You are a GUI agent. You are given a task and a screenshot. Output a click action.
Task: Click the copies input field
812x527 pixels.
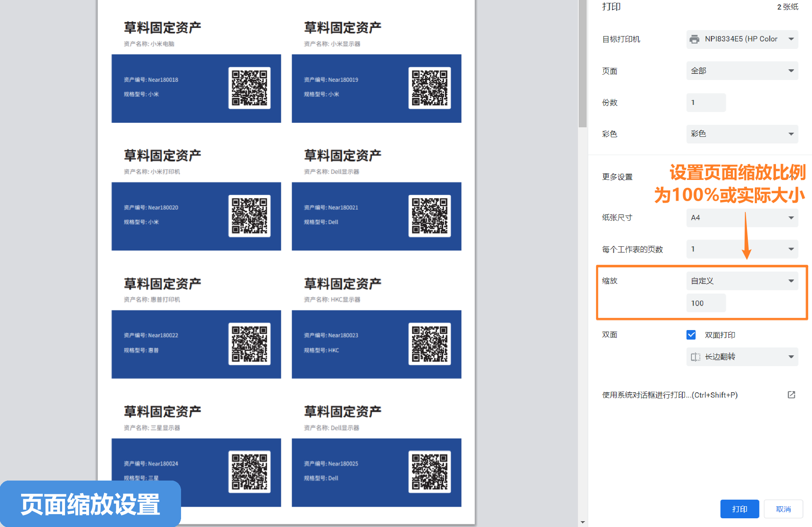click(706, 102)
